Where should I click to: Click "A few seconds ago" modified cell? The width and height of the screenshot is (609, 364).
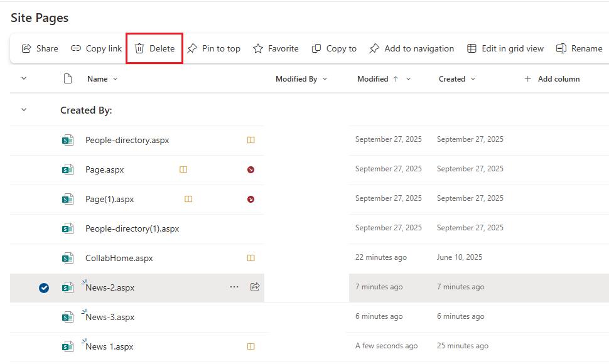[387, 346]
